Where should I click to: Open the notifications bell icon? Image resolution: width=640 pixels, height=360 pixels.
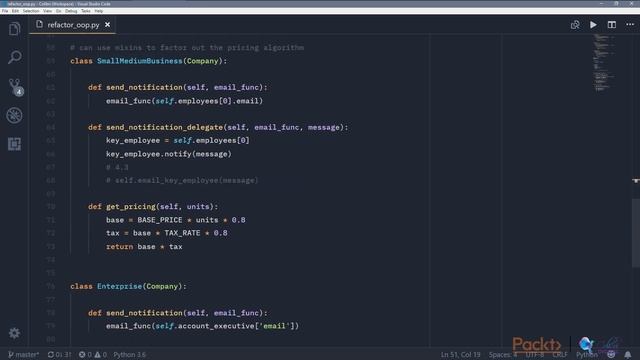(628, 355)
